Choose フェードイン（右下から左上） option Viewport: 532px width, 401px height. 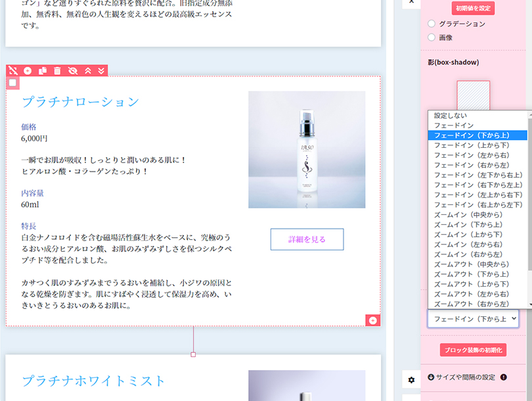pyautogui.click(x=477, y=185)
